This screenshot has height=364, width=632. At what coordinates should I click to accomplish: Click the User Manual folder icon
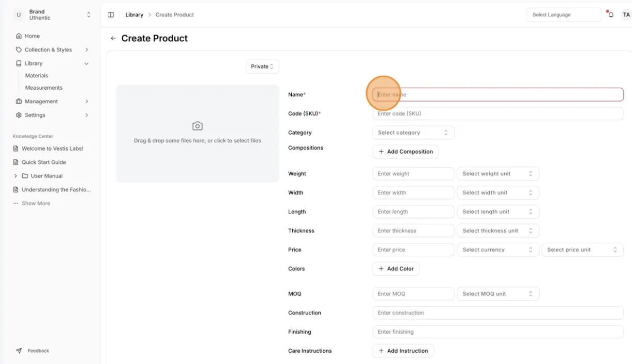tap(25, 176)
